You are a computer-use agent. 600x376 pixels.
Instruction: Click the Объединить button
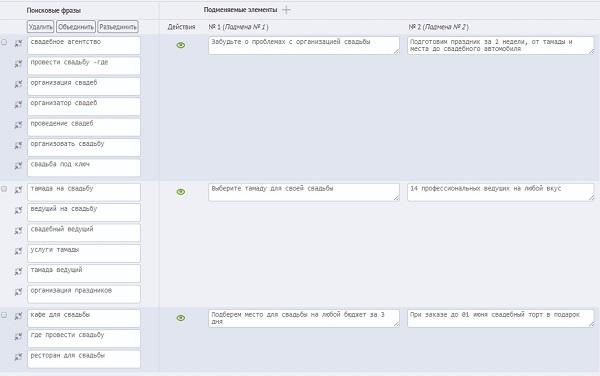point(76,27)
